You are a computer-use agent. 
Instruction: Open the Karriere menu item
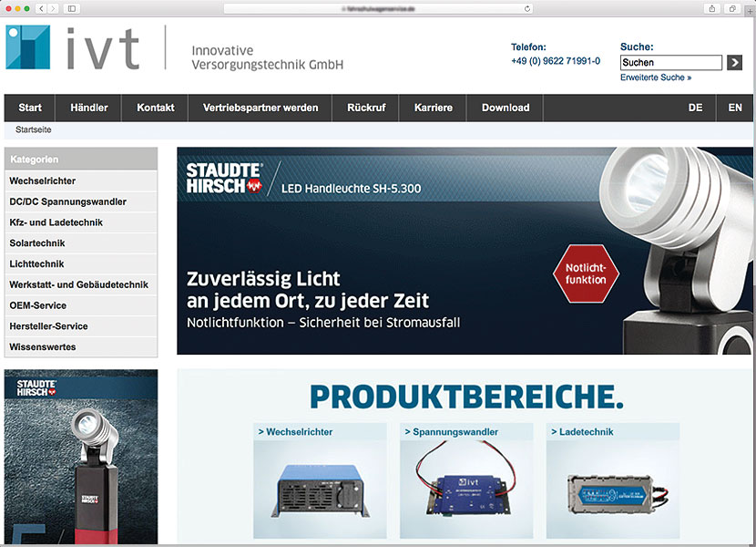click(x=433, y=108)
